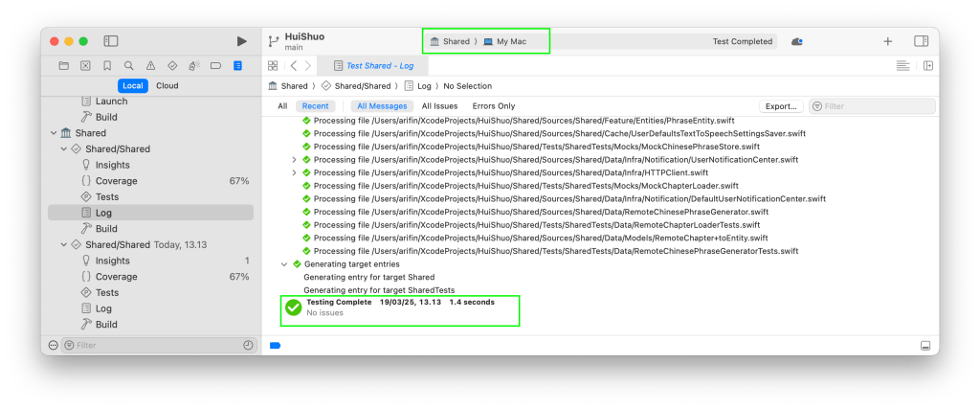Screen dimensions: 980x409
Task: Open the Project navigator folder icon
Action: point(63,66)
